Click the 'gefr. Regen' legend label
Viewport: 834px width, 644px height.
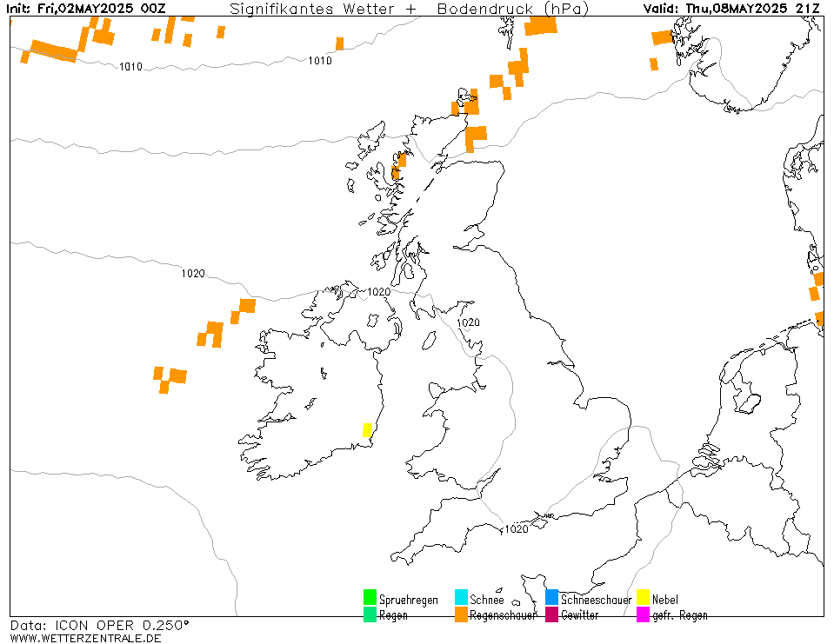click(680, 615)
